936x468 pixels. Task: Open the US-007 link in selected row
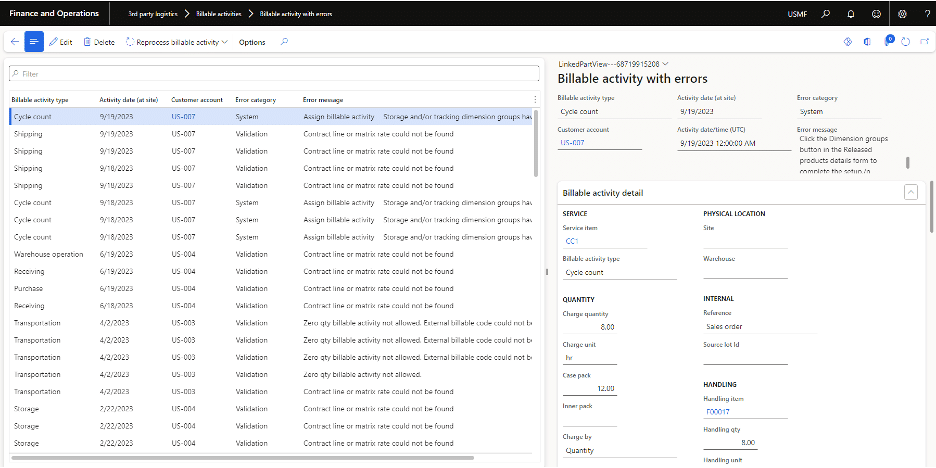183,117
